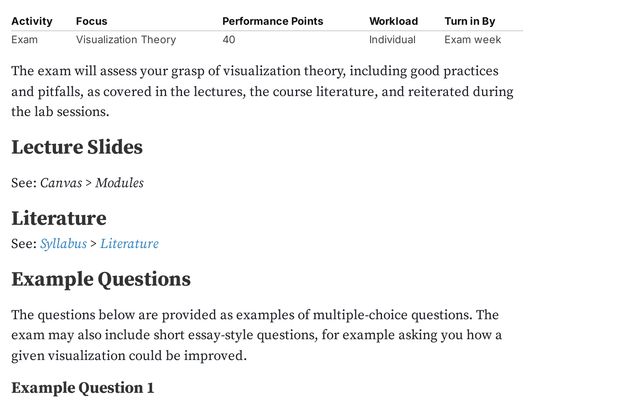640x400 pixels.
Task: Click the Individual workload cell
Action: click(x=392, y=40)
